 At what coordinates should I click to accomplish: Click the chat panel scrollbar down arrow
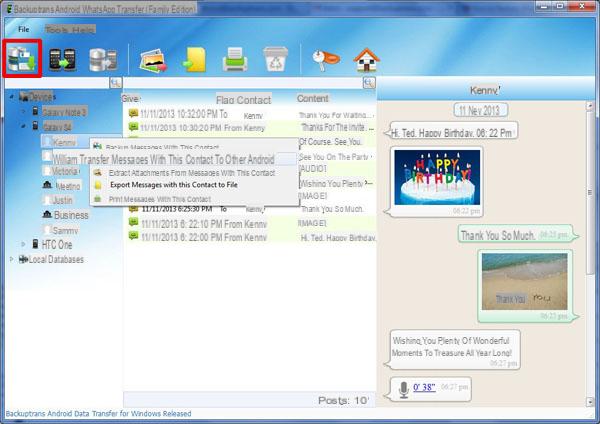(x=590, y=401)
